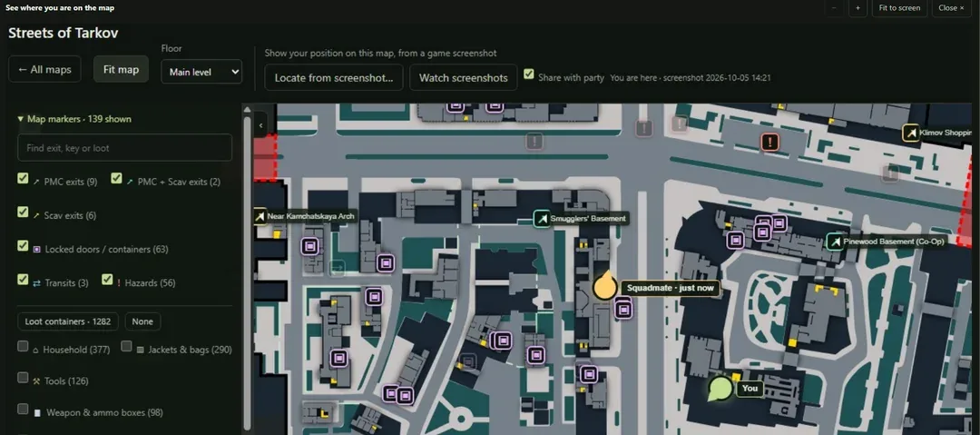Click the green You position marker
Image resolution: width=980 pixels, height=435 pixels.
[x=720, y=388]
